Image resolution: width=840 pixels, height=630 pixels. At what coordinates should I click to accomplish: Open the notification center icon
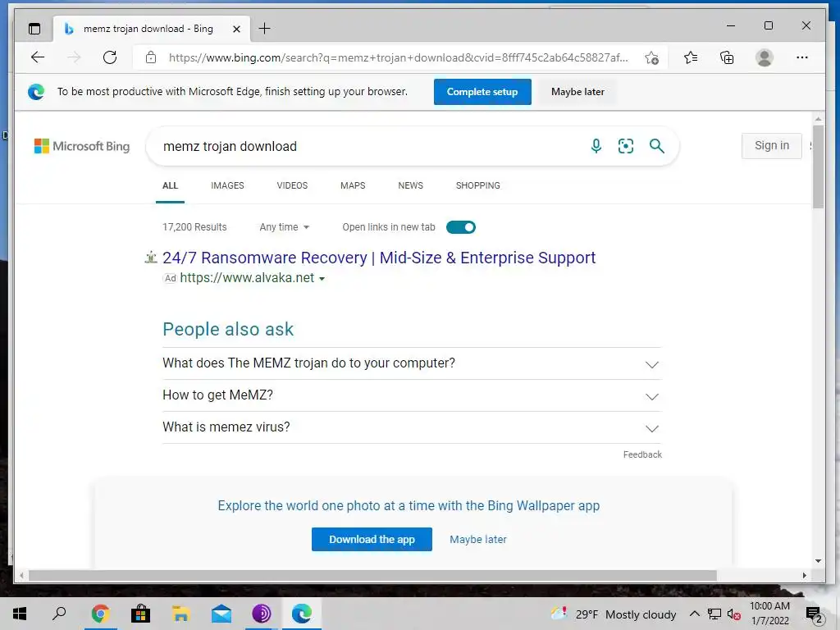(814, 615)
